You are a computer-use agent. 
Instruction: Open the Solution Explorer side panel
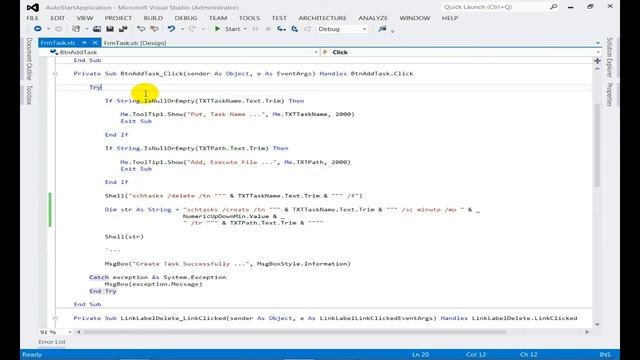coord(609,58)
